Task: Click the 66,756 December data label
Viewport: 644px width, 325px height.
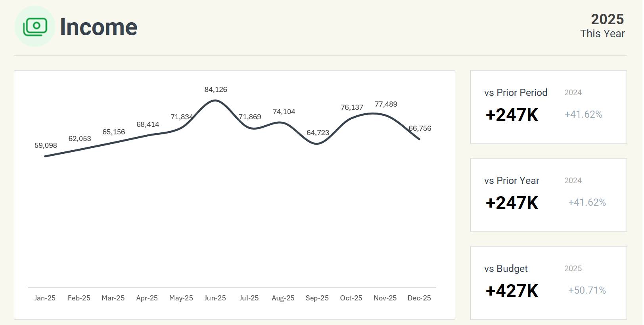Action: click(420, 128)
